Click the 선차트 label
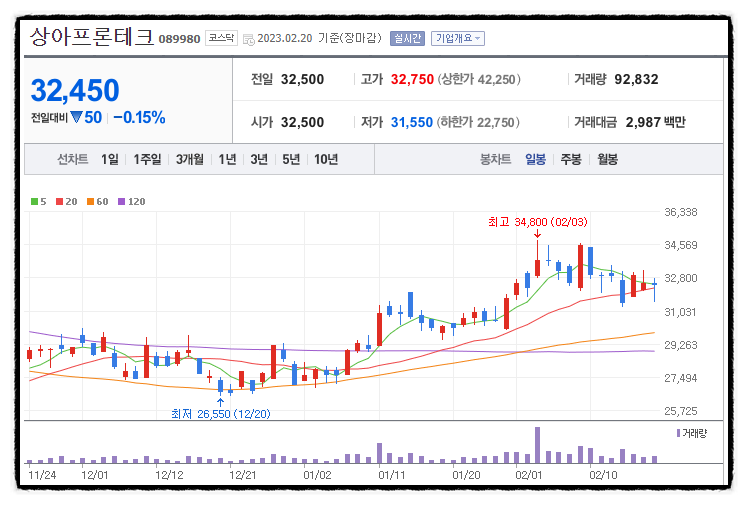This screenshot has height=505, width=748. coord(73,159)
